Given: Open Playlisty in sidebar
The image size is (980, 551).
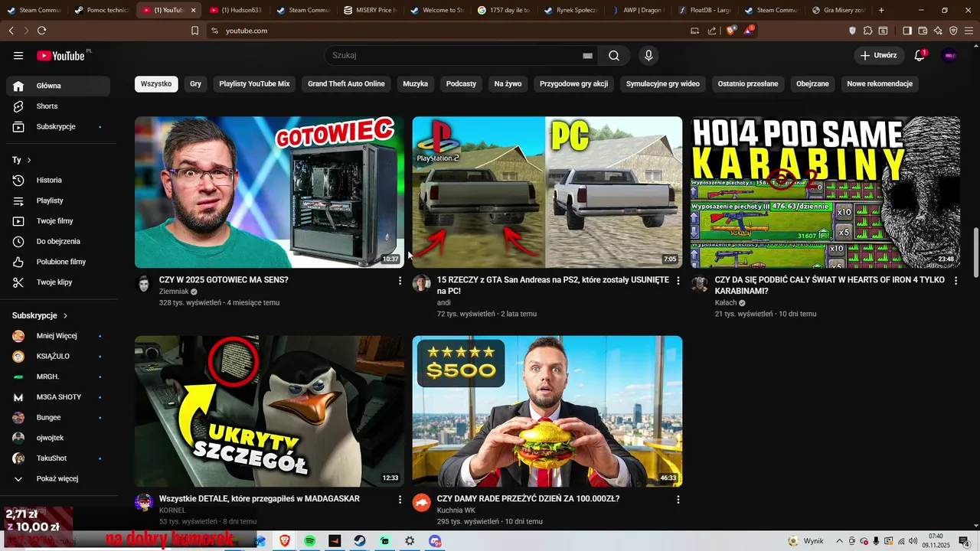Looking at the screenshot, I should (x=58, y=201).
